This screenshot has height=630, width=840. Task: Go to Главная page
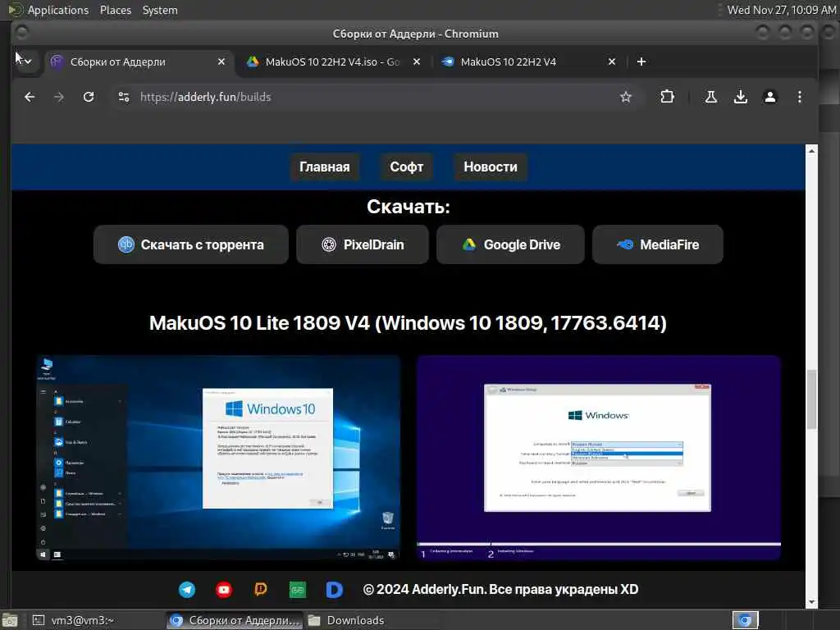coord(325,167)
